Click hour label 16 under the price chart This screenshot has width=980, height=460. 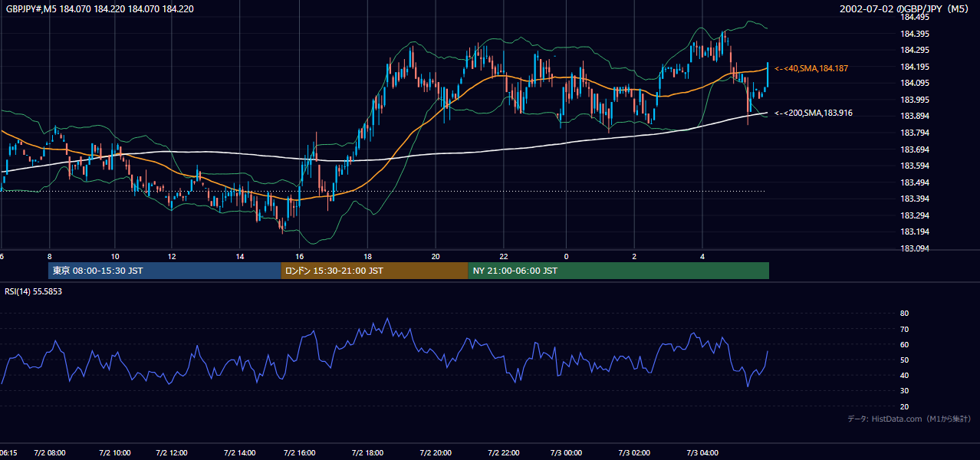point(300,256)
